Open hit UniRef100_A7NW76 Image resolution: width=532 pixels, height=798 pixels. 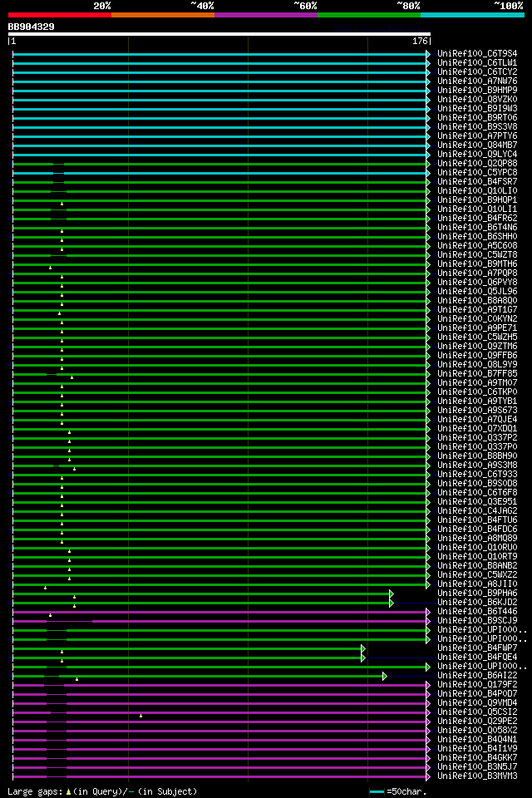(477, 81)
